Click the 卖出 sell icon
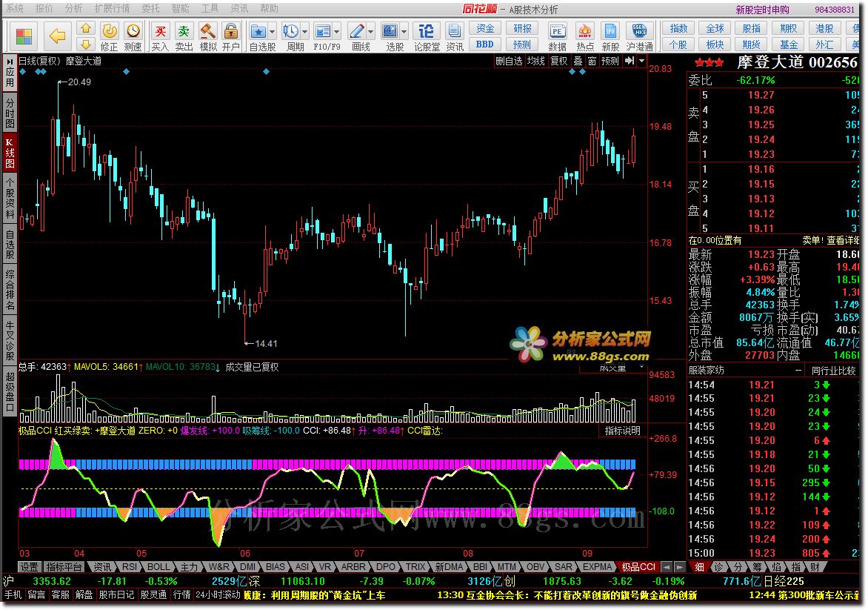This screenshot has width=868, height=610. [x=184, y=30]
